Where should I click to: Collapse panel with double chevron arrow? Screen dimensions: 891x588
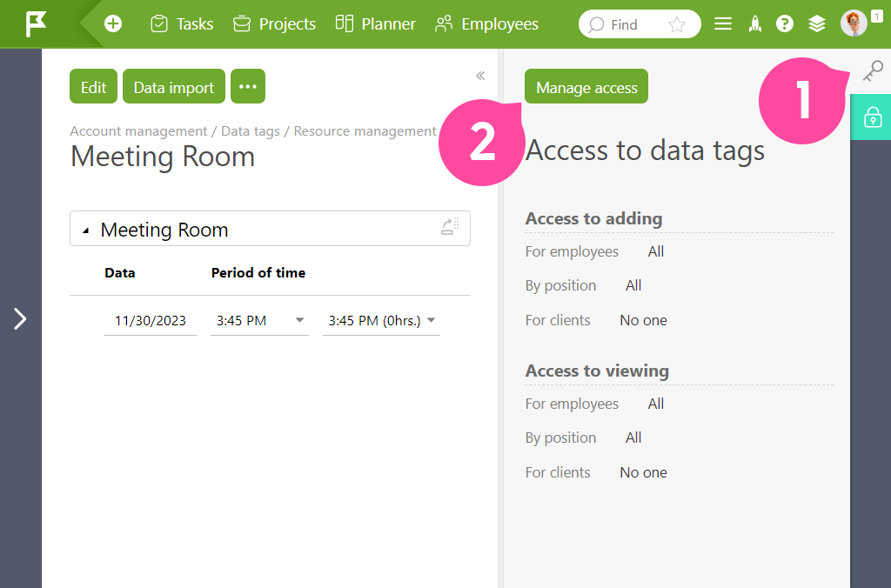(480, 76)
